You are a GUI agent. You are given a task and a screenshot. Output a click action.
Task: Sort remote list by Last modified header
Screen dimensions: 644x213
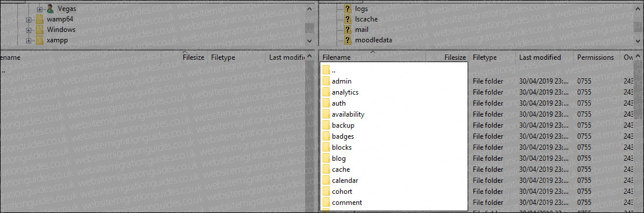(540, 57)
